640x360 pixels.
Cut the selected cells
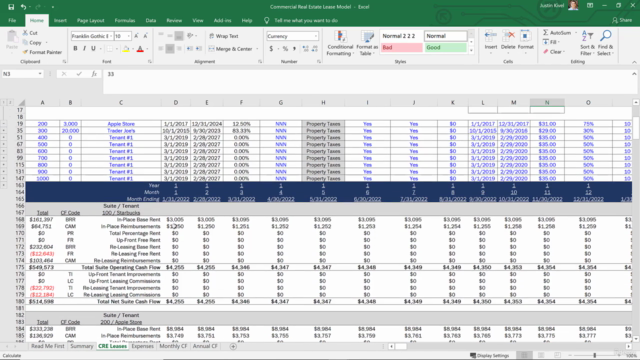[30, 33]
